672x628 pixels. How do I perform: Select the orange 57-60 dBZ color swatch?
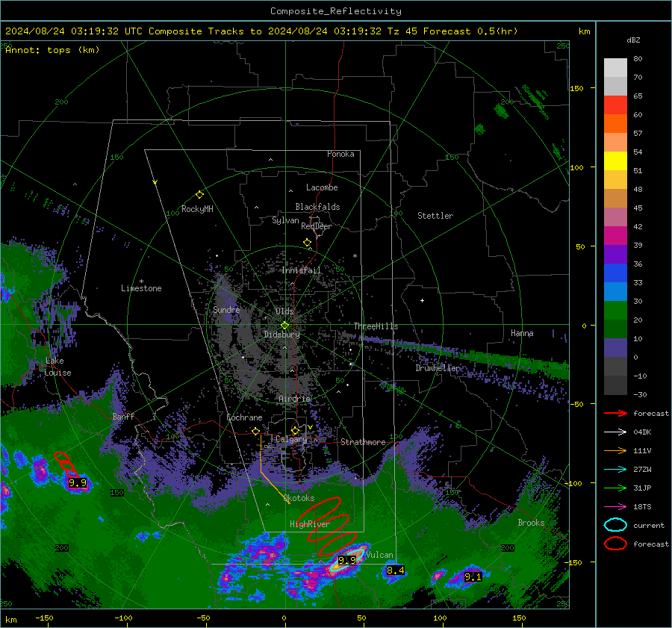[x=615, y=124]
